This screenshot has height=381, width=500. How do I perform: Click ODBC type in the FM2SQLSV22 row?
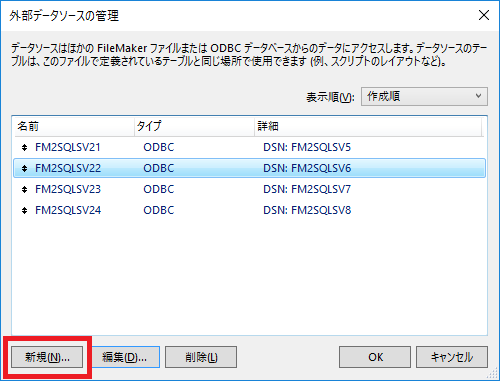click(x=159, y=168)
